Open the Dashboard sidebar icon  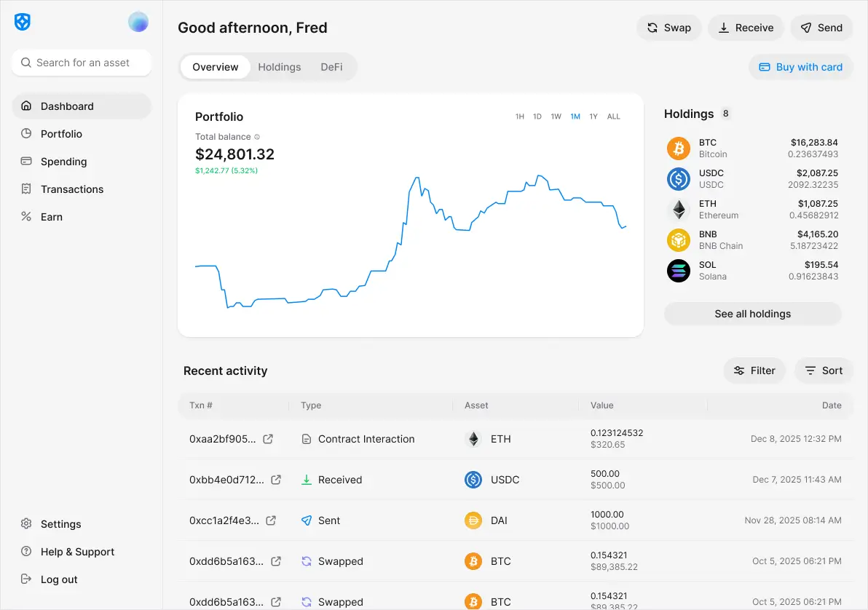tap(27, 106)
